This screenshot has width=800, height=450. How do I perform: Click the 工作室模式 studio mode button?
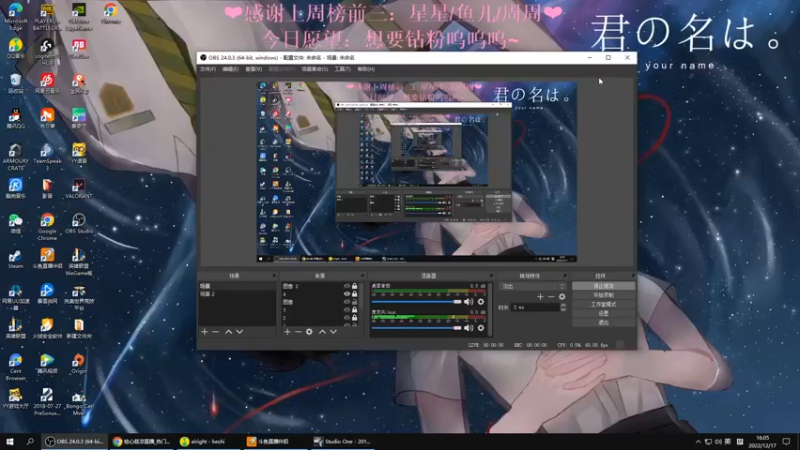coord(604,305)
